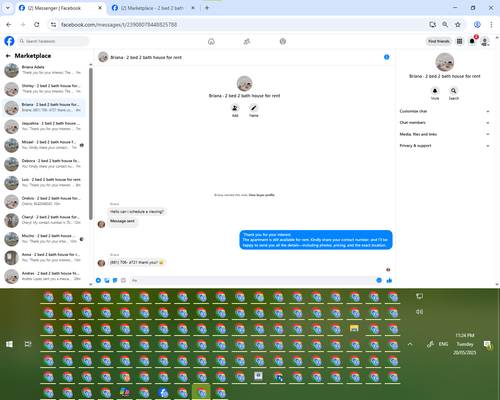Send a thumbs-up like
Viewport: 500px width, 400px height.
(x=389, y=280)
